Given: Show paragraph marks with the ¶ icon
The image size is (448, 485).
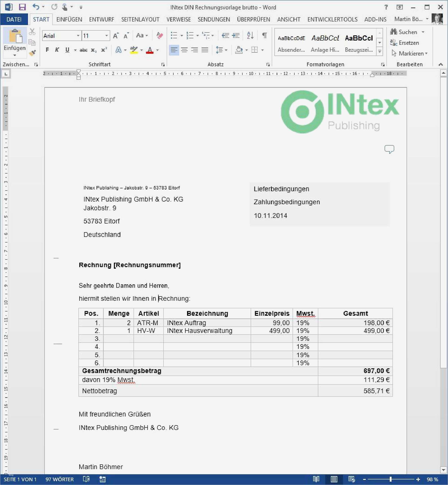Looking at the screenshot, I should click(x=264, y=35).
